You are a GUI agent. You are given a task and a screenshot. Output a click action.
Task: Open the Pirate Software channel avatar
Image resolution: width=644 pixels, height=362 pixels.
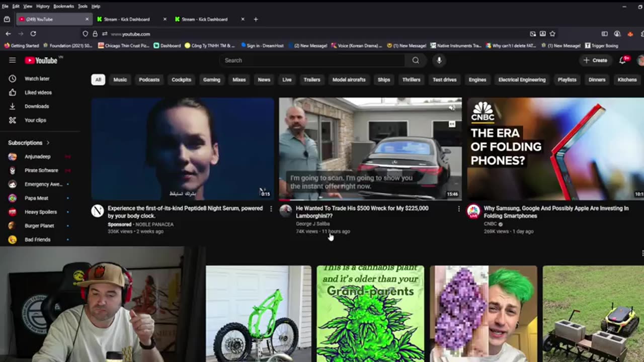(13, 170)
